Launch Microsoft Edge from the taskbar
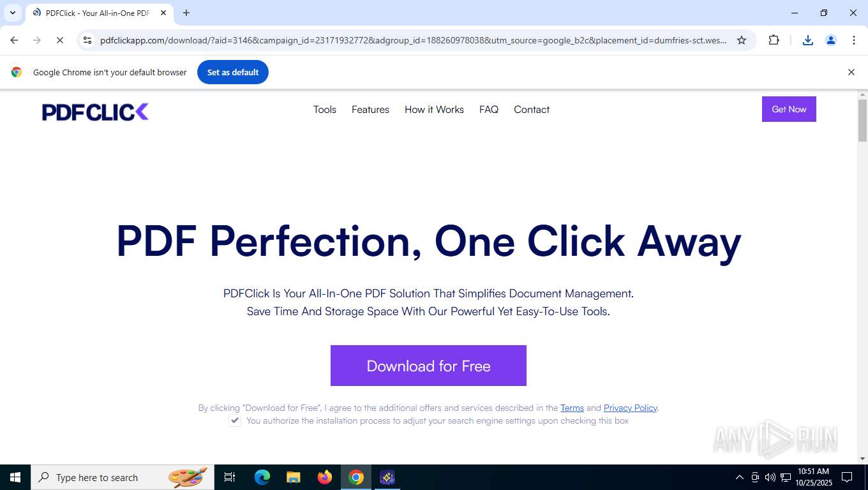868x490 pixels. 262,477
